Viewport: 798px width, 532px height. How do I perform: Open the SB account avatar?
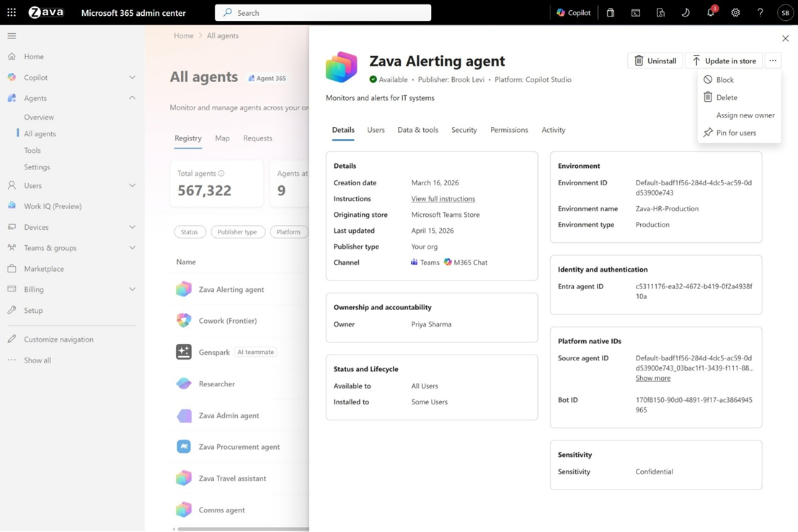coord(785,13)
